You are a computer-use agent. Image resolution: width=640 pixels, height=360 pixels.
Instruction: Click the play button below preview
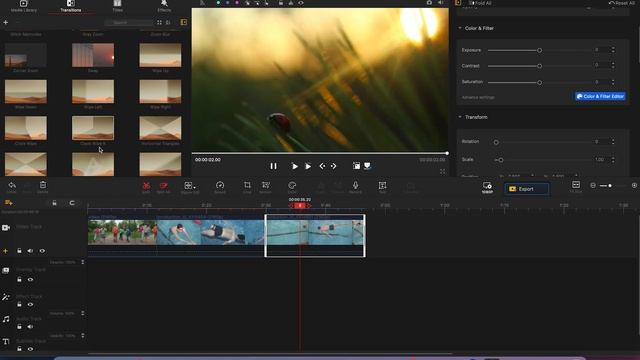click(294, 166)
